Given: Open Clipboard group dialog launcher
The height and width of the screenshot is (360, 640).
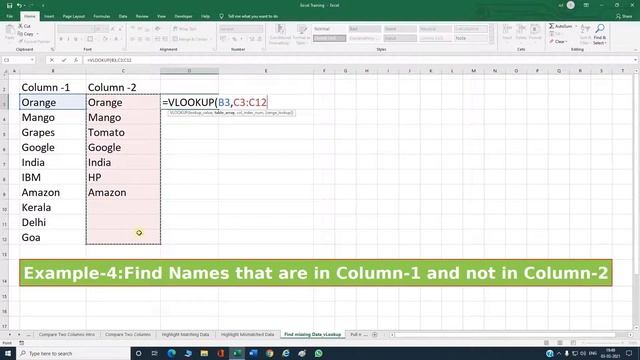Looking at the screenshot, I should 52,49.
